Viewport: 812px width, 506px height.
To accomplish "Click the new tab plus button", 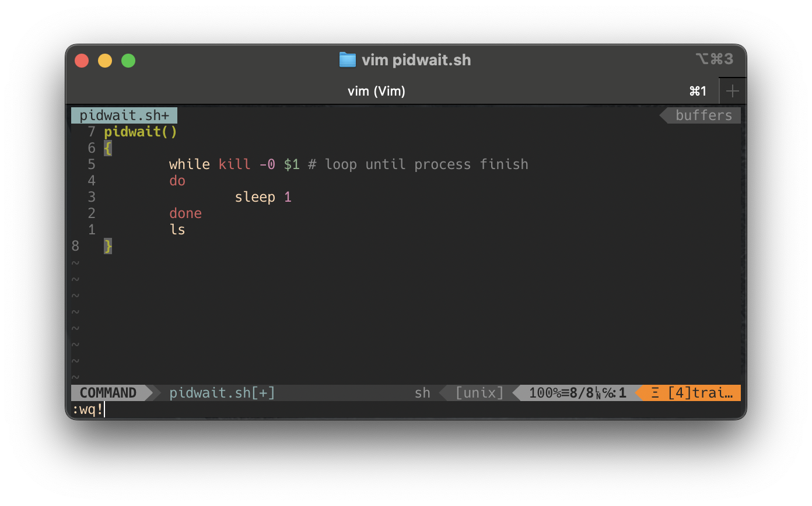I will [x=733, y=91].
